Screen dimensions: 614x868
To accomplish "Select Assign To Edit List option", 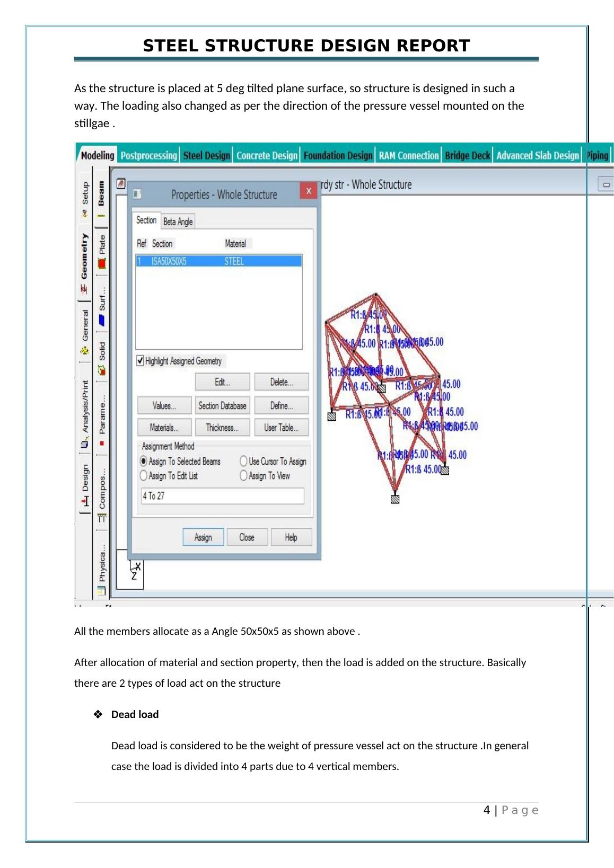I will [144, 476].
